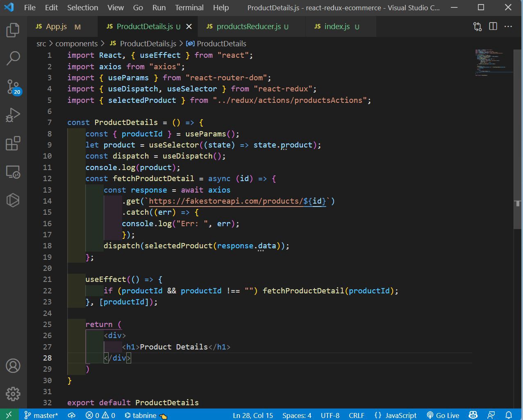The height and width of the screenshot is (420, 523).
Task: Open the Explorer view in activity bar
Action: pyautogui.click(x=13, y=30)
